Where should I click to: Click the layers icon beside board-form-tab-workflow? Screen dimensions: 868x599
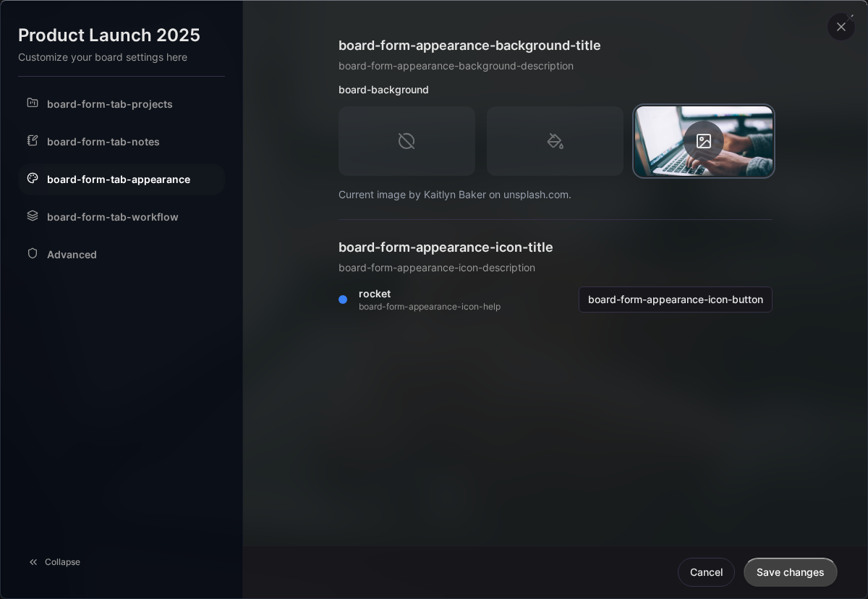click(33, 217)
